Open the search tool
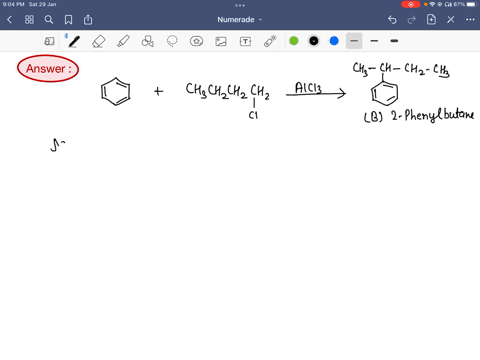Screen dimensions: 480x360 (49, 20)
